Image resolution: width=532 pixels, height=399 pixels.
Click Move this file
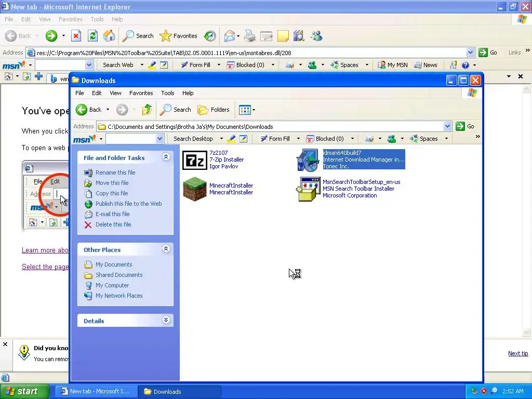coord(112,183)
